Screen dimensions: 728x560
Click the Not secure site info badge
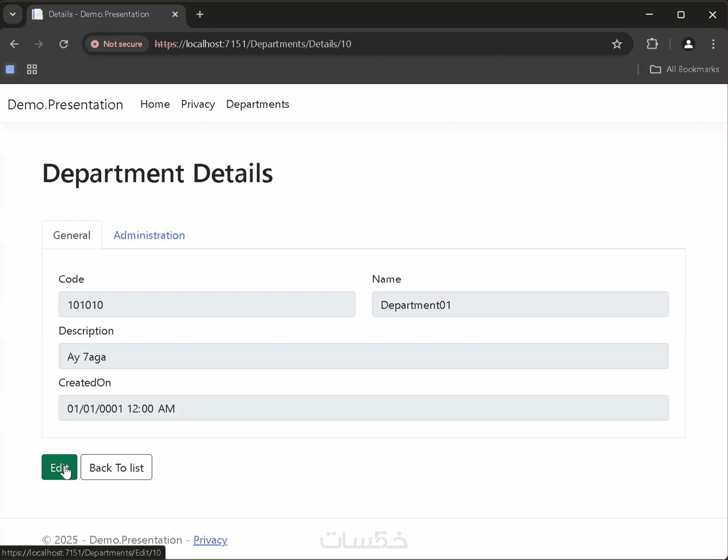(117, 44)
